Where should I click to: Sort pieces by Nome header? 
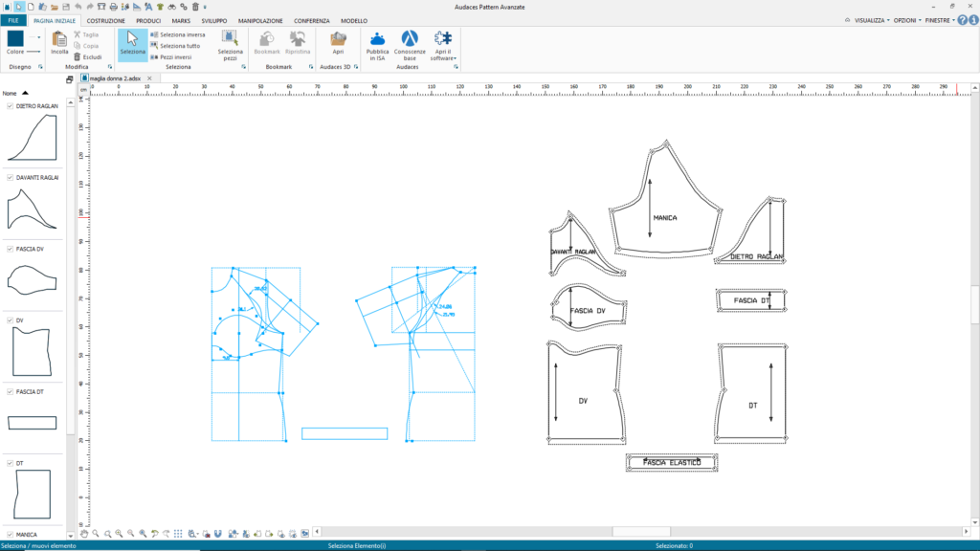(x=10, y=93)
